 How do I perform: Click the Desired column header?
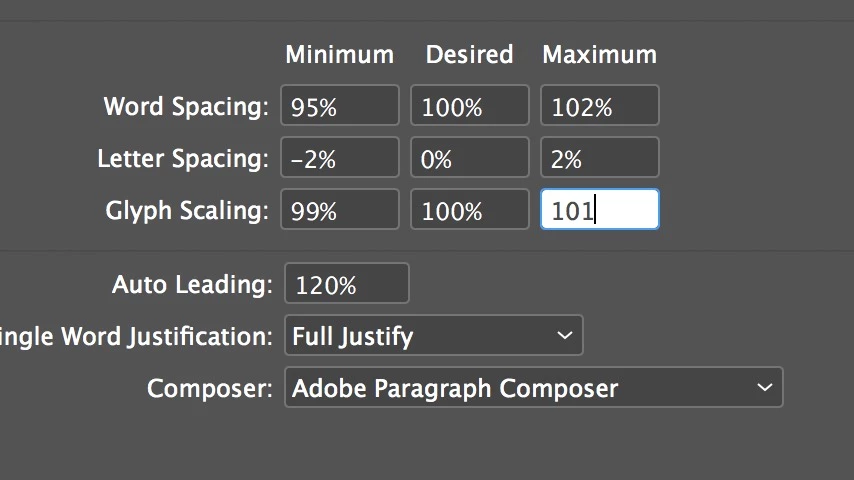click(469, 55)
